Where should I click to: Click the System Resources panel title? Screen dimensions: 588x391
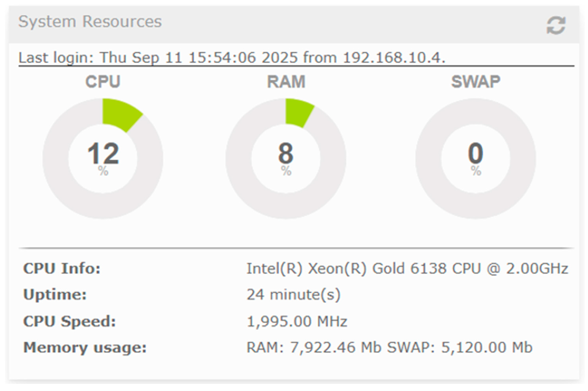pyautogui.click(x=90, y=22)
